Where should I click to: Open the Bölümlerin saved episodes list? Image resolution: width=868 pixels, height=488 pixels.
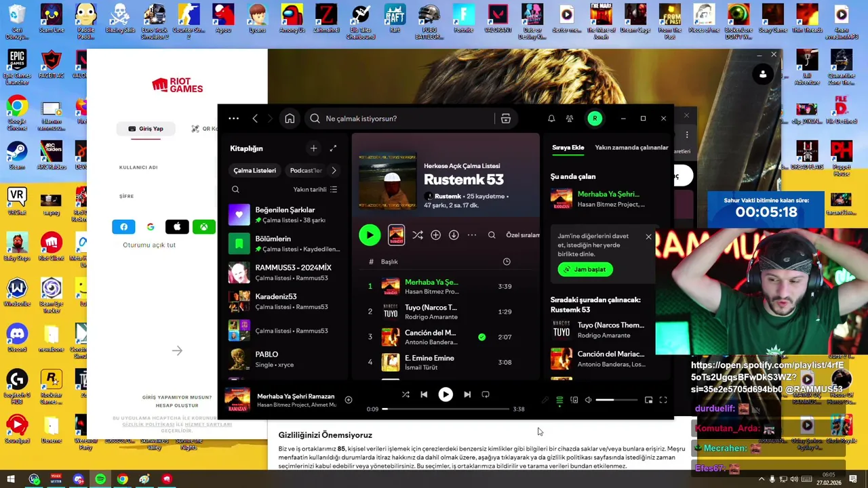tap(285, 243)
